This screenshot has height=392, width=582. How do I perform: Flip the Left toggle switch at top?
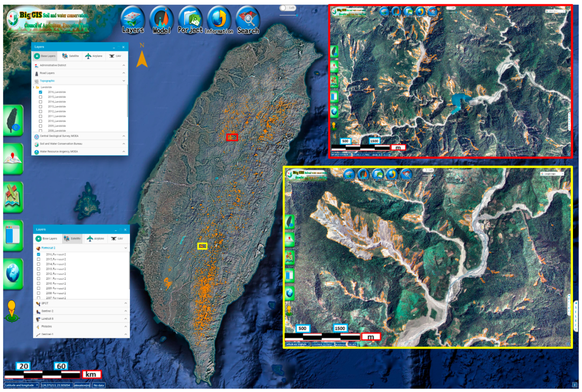click(x=288, y=8)
